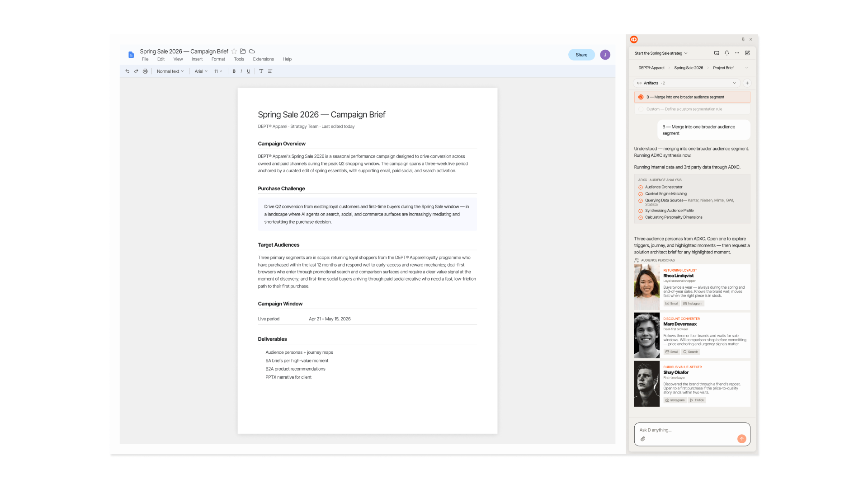The width and height of the screenshot is (868, 488).
Task: Click the Ask D anything input field
Action: pos(692,434)
